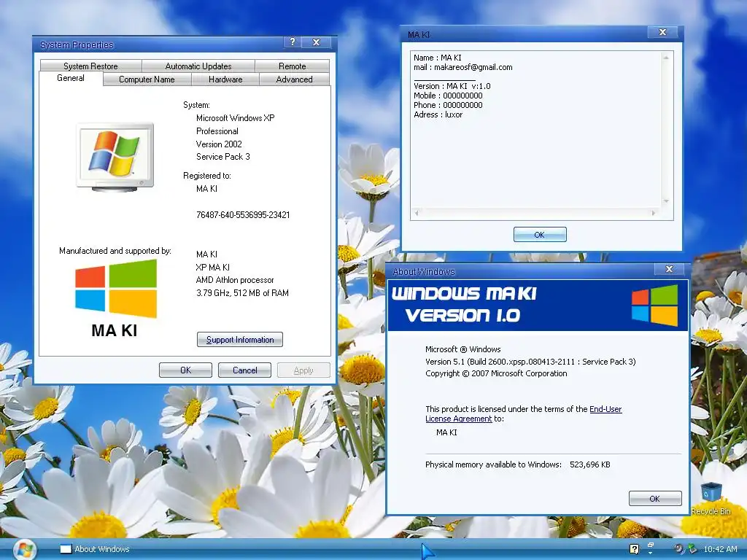This screenshot has height=560, width=747.
Task: Click the Microsoft Windows XP text
Action: click(236, 117)
